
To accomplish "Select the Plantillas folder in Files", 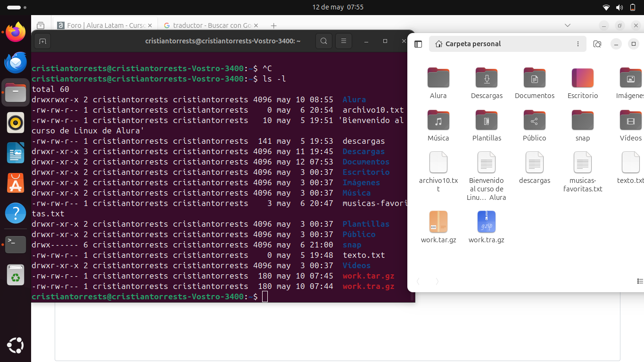I will tap(487, 126).
